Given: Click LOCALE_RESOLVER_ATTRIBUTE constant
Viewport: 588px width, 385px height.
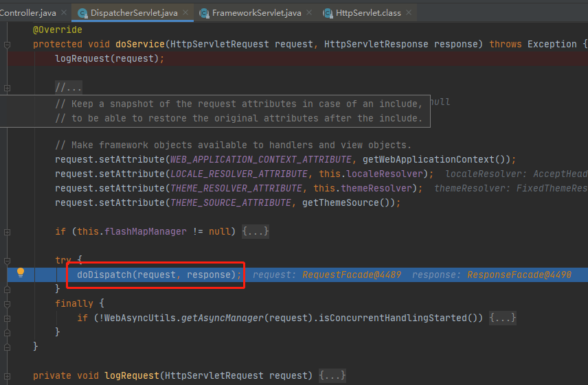Looking at the screenshot, I should coord(239,174).
